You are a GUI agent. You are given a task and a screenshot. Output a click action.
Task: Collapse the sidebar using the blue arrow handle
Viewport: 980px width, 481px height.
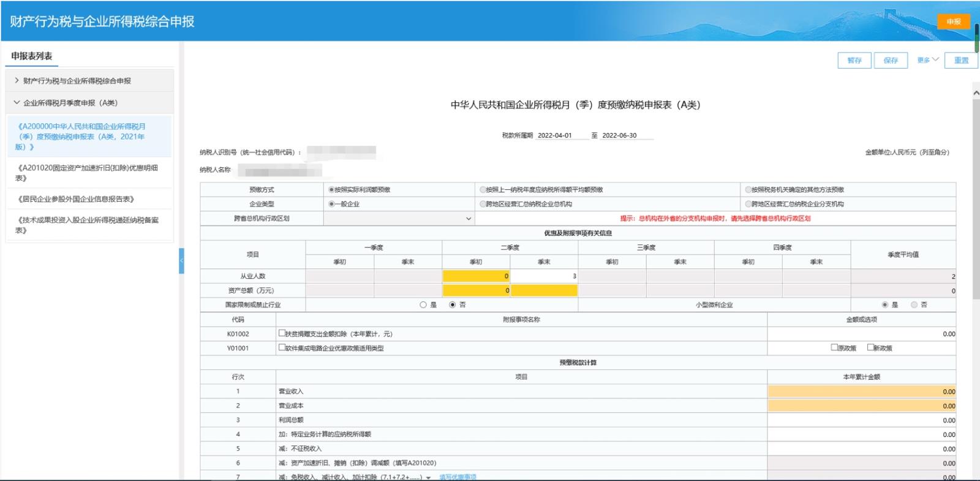tap(181, 261)
